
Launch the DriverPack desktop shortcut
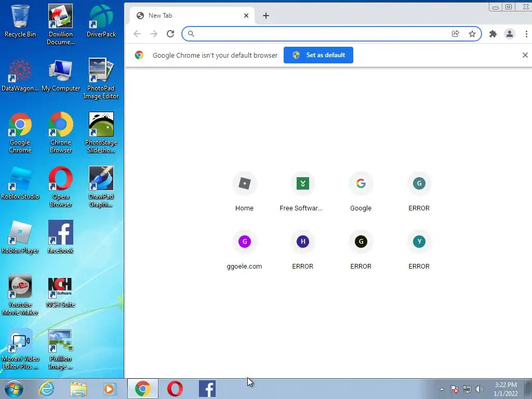101,21
